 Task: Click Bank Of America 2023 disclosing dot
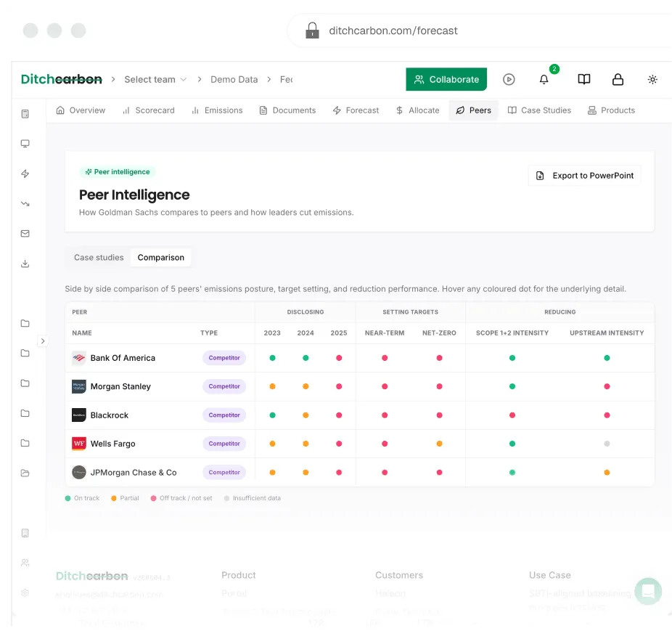coord(272,358)
